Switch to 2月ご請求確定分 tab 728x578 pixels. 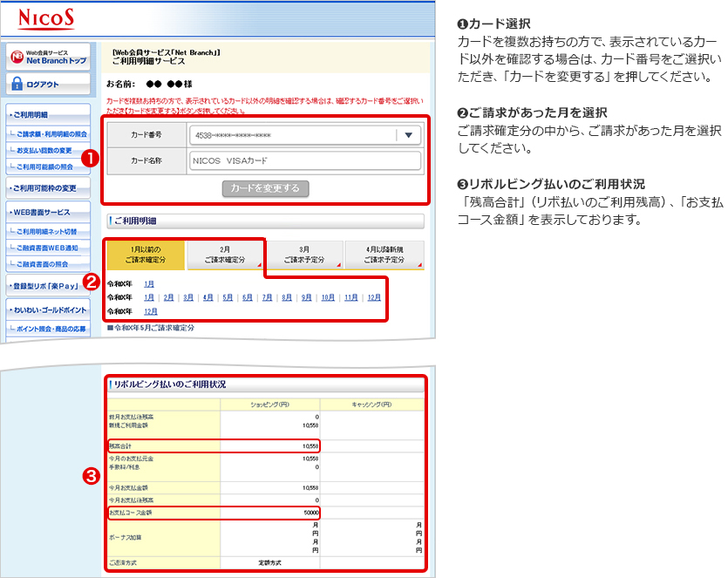pyautogui.click(x=224, y=255)
